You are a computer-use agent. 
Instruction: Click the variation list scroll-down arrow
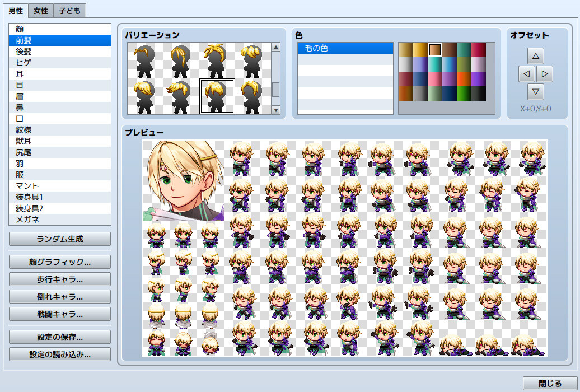coord(276,110)
